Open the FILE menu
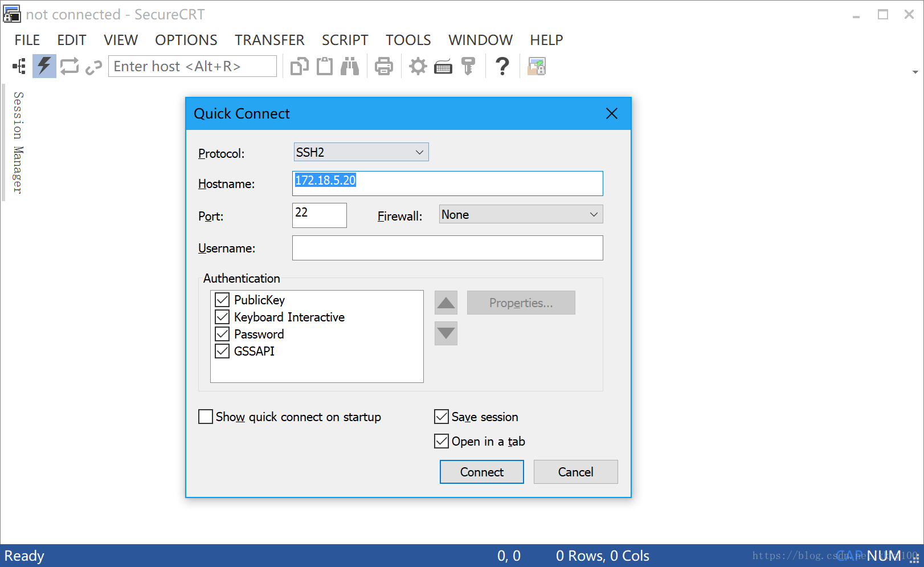 click(x=27, y=40)
